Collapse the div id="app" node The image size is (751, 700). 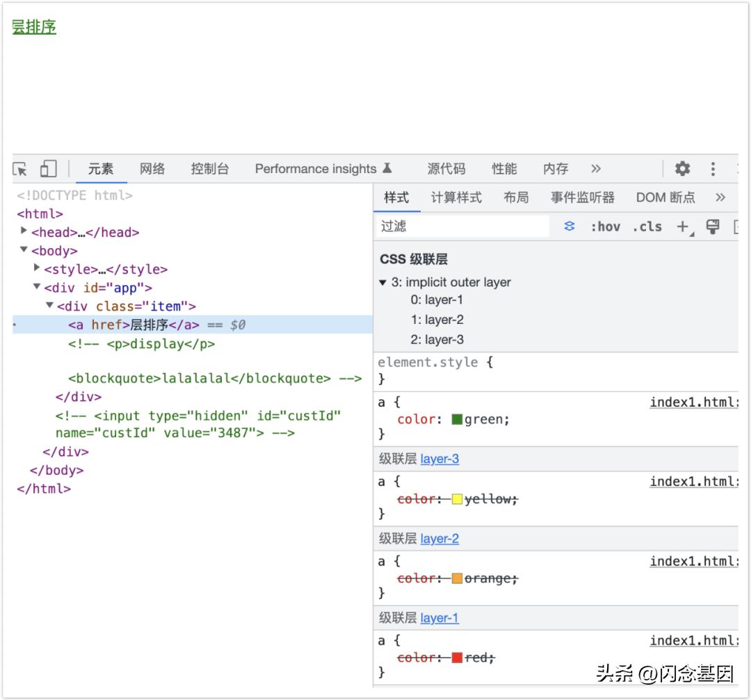tap(38, 287)
